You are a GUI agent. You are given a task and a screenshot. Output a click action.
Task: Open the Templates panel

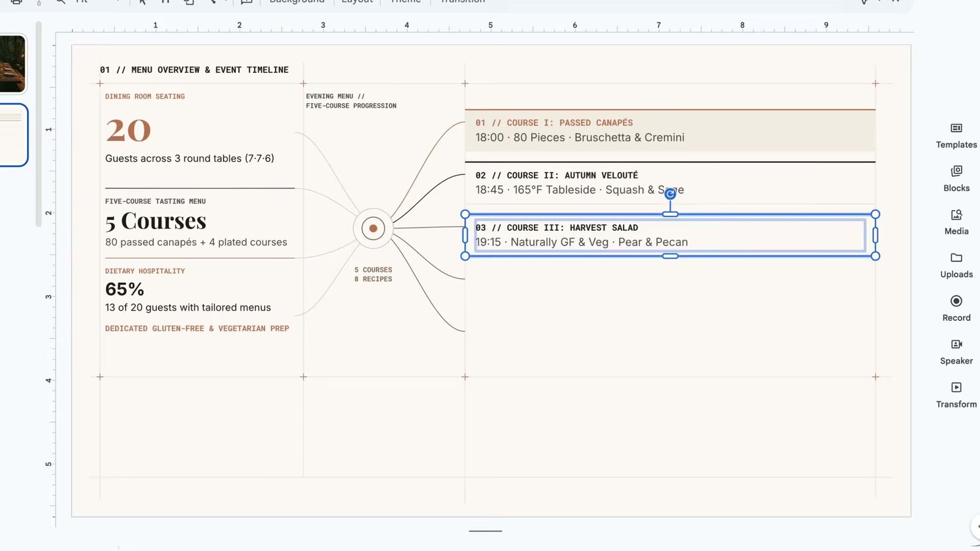956,135
